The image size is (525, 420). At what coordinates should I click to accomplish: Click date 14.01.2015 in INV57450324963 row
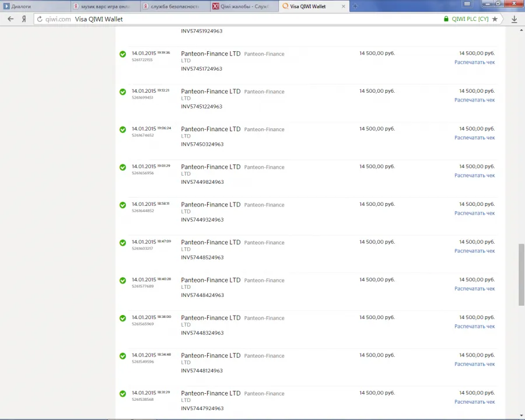coord(144,128)
